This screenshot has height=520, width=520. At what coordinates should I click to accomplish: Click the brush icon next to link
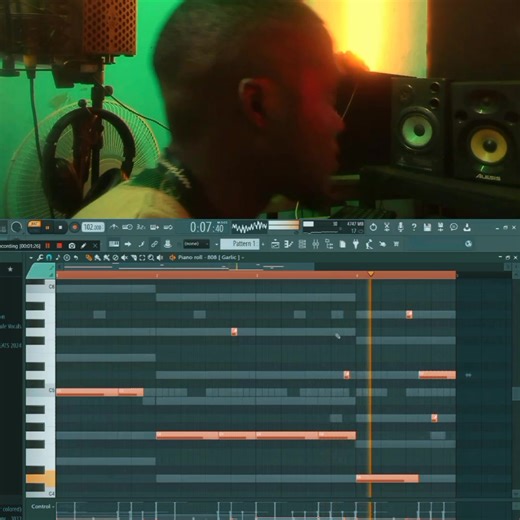[141, 244]
